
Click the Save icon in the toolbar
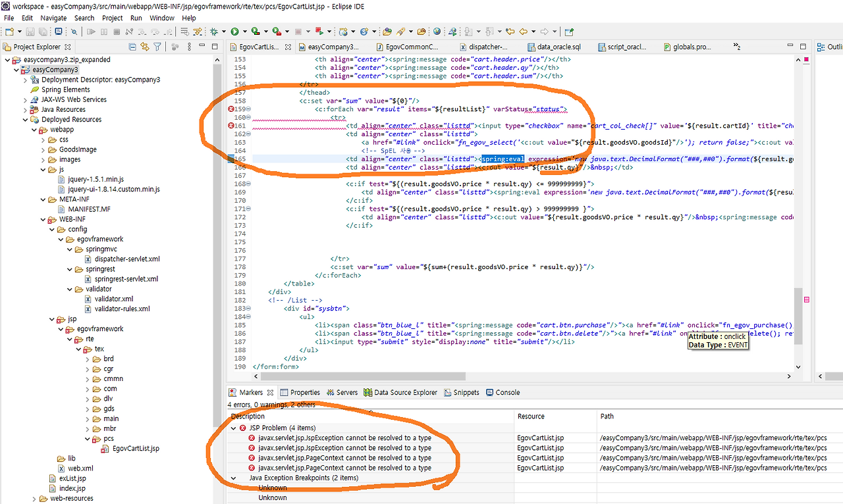[x=30, y=31]
